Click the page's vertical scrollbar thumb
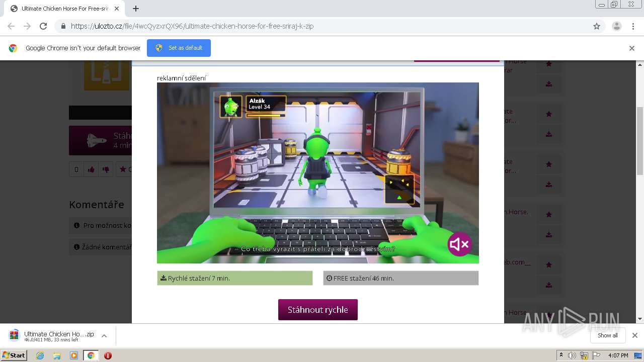 coord(640,141)
